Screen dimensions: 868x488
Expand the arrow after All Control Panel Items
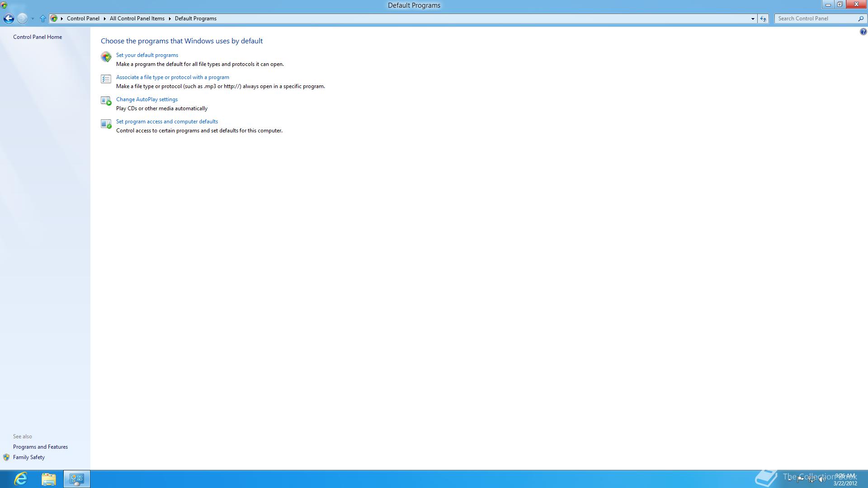[x=170, y=19]
